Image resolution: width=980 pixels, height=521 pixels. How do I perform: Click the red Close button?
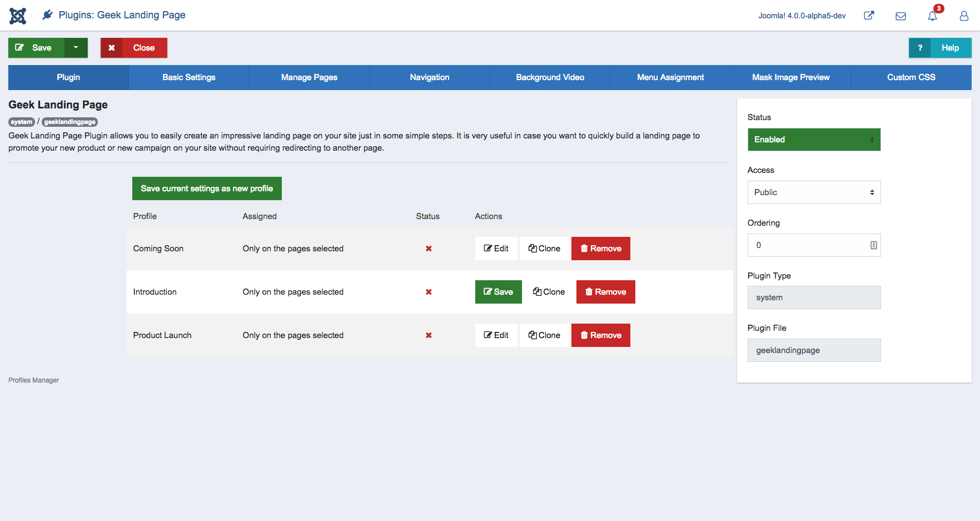(134, 48)
